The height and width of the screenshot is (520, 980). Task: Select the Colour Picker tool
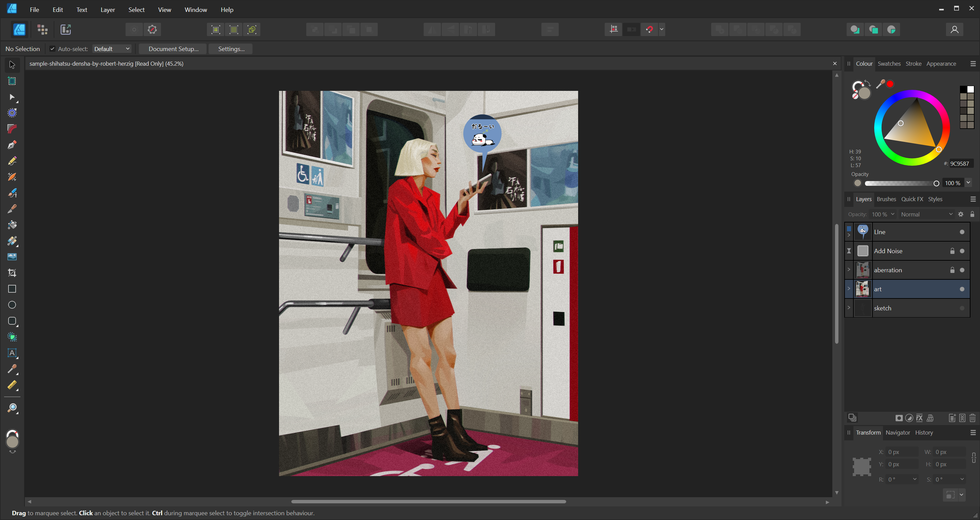point(12,369)
